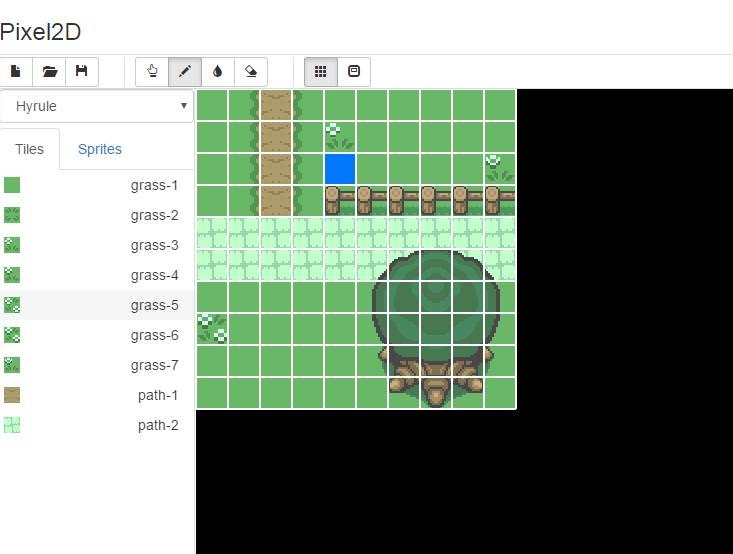Create a new map file

(16, 72)
